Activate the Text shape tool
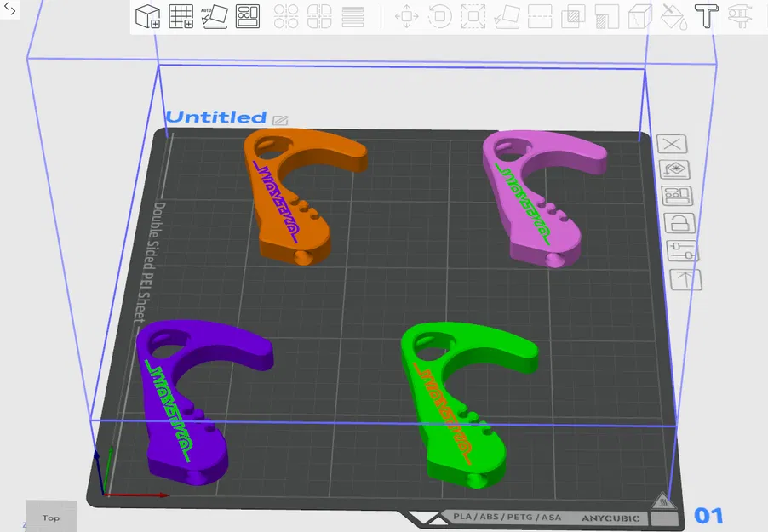 point(707,16)
